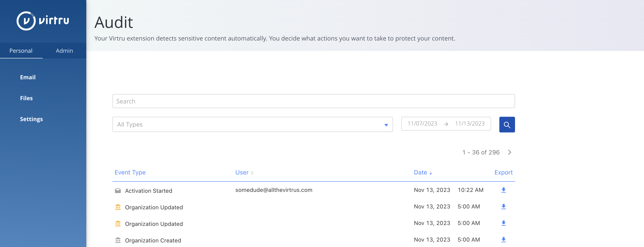Viewport: 644px width, 247px height.
Task: Export the Organization Created event entry
Action: pyautogui.click(x=503, y=240)
